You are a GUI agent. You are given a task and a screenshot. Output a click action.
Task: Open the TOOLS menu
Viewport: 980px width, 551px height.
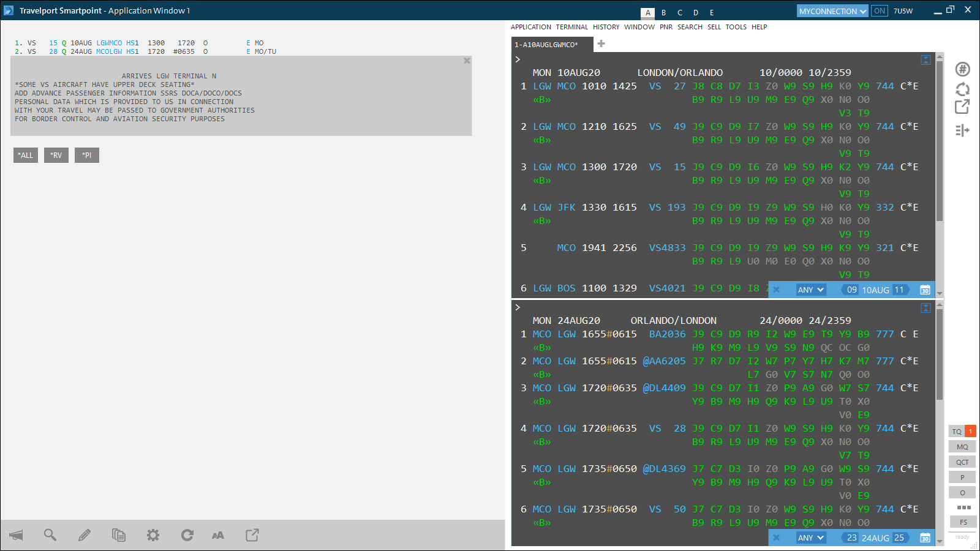(x=736, y=27)
